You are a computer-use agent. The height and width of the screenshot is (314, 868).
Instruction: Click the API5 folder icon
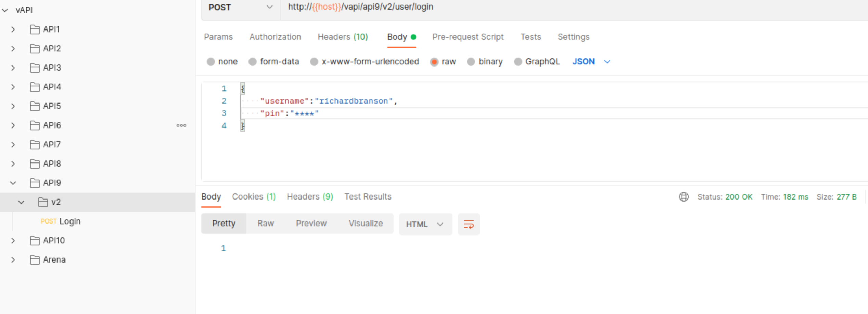pyautogui.click(x=35, y=106)
